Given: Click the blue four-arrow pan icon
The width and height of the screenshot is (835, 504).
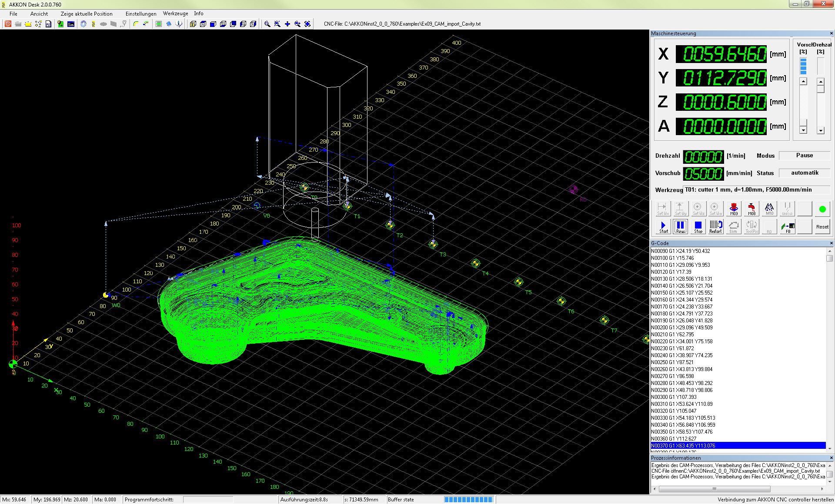Looking at the screenshot, I should tap(287, 24).
